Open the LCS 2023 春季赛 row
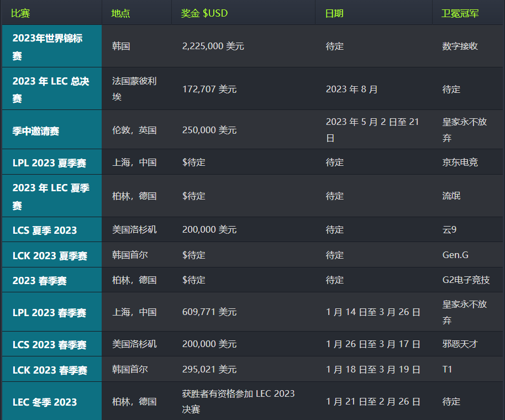This screenshot has height=420, width=505. pyautogui.click(x=50, y=345)
